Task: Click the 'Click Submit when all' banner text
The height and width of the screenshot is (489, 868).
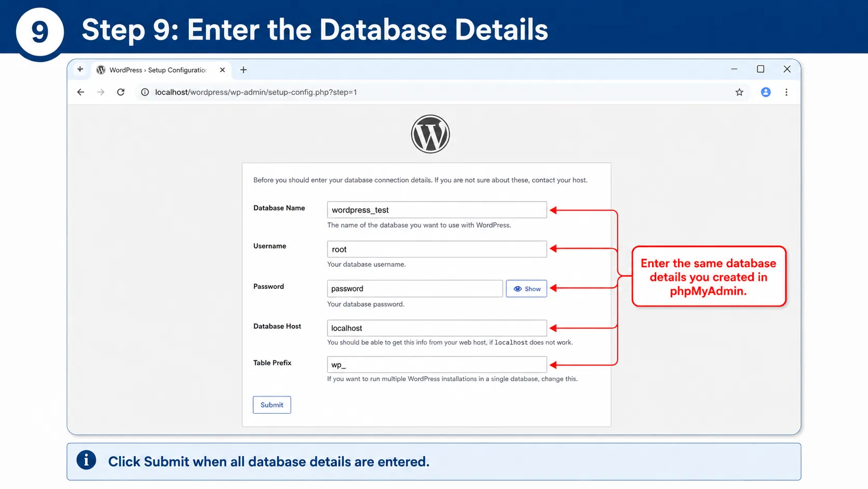Action: (x=268, y=462)
